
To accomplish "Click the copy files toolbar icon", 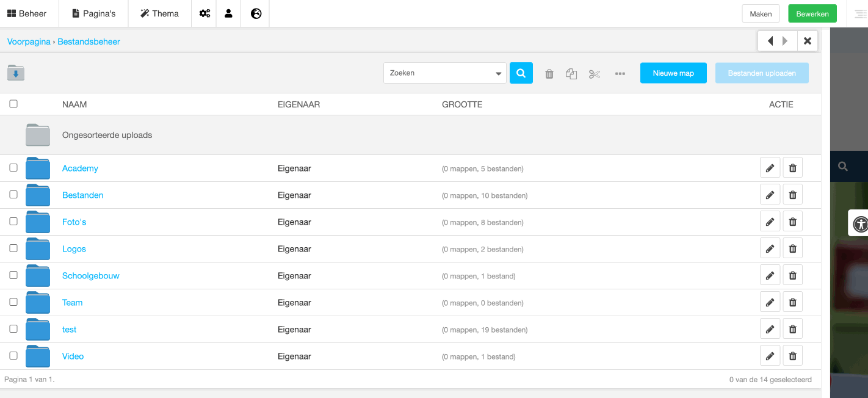I will (571, 74).
